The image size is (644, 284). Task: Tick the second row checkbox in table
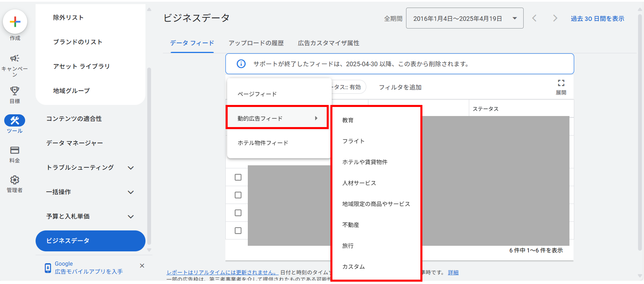pos(238,195)
